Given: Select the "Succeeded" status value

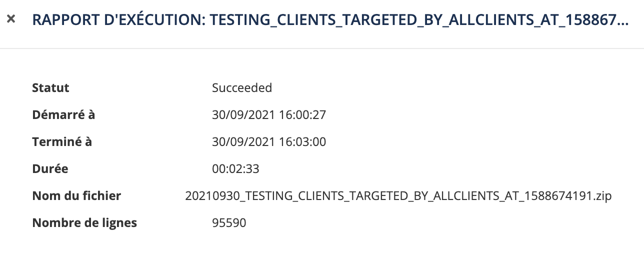Looking at the screenshot, I should (242, 88).
